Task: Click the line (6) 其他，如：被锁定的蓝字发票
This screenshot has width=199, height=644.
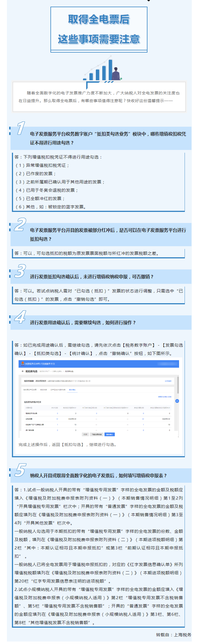Action: 51,207
